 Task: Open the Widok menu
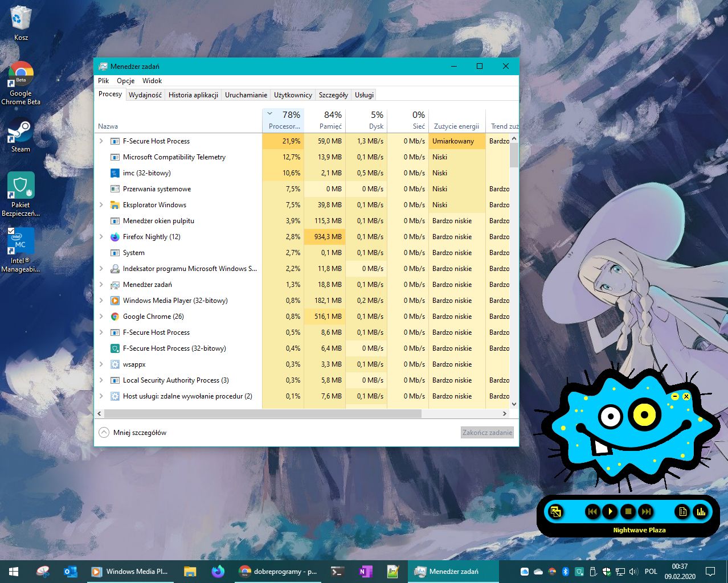152,81
